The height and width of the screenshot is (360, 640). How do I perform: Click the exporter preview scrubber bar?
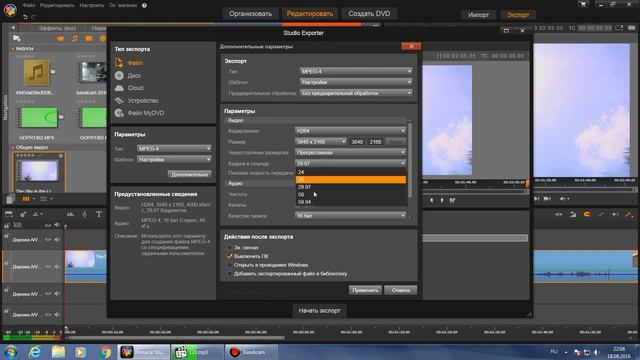click(x=475, y=191)
